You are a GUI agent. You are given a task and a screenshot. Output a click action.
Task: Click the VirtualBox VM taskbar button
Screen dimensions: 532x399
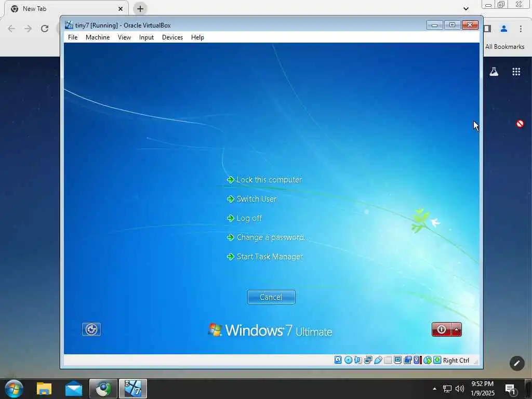[133, 389]
